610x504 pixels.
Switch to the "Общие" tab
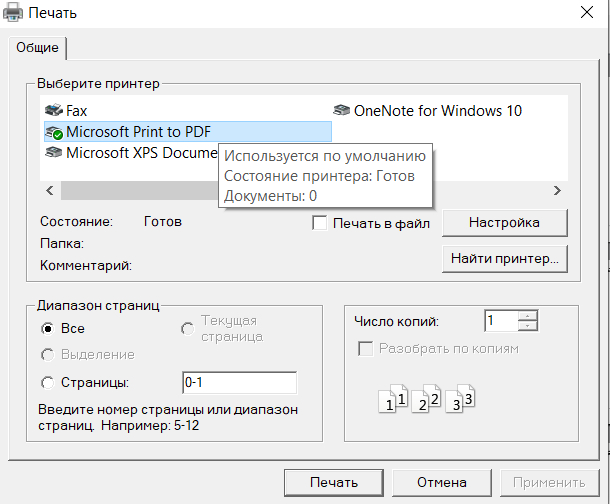(x=37, y=48)
